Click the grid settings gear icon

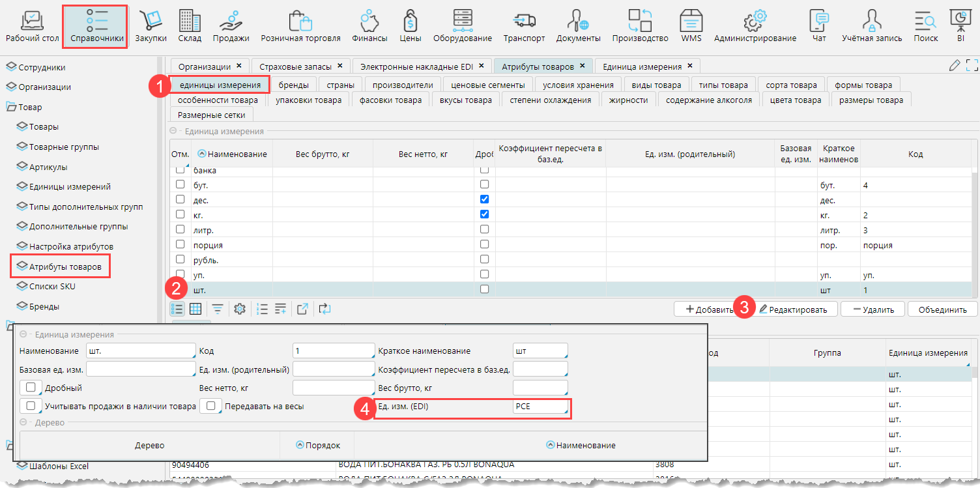coord(239,309)
